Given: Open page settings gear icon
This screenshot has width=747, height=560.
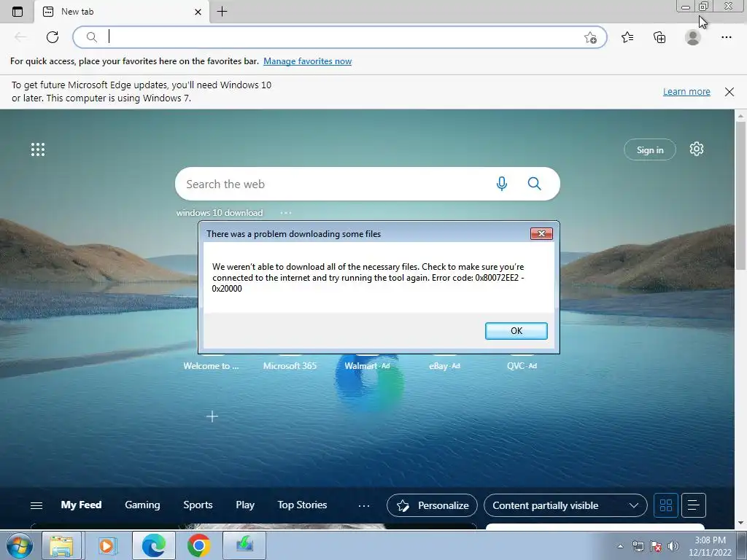Looking at the screenshot, I should [x=697, y=149].
